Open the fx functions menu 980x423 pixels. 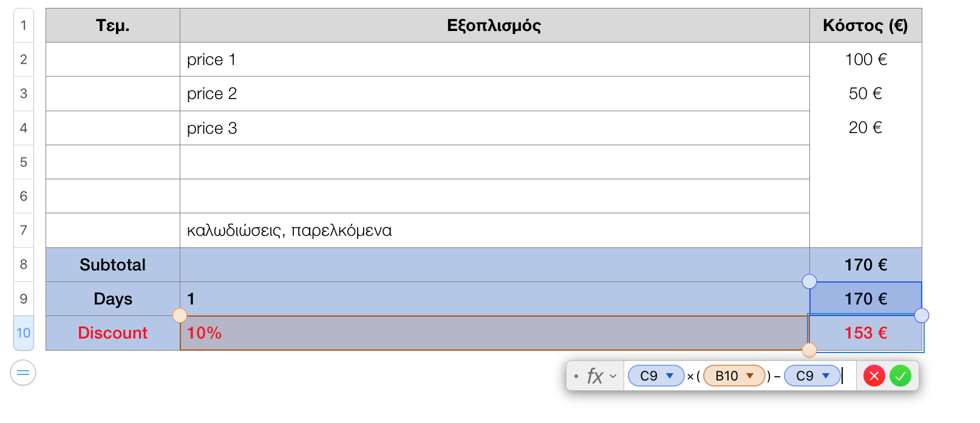[594, 376]
